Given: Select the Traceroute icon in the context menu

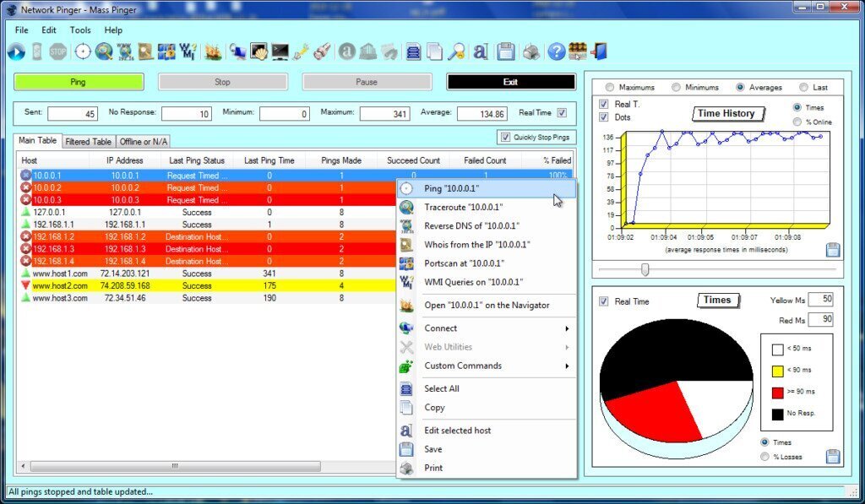Looking at the screenshot, I should tap(406, 207).
